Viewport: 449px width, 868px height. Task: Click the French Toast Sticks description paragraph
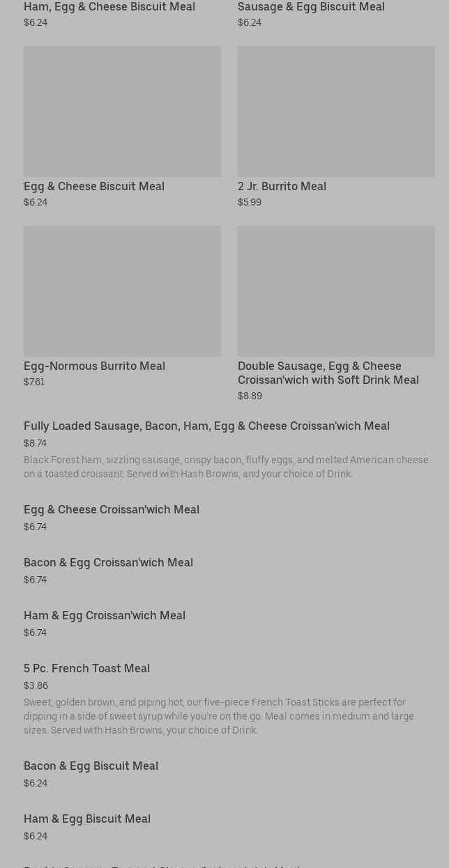(219, 716)
